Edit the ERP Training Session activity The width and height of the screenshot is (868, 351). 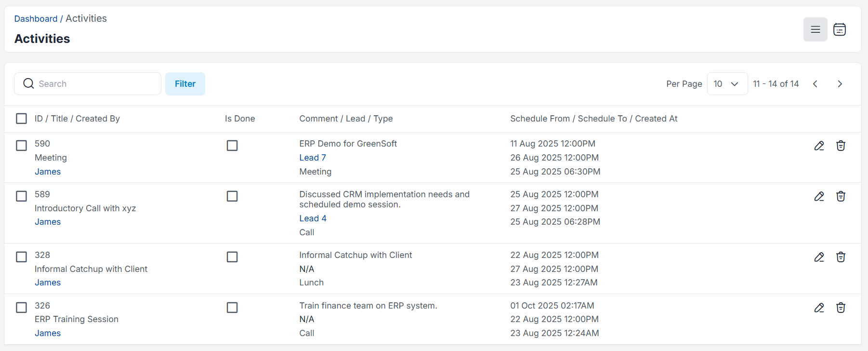coord(819,308)
